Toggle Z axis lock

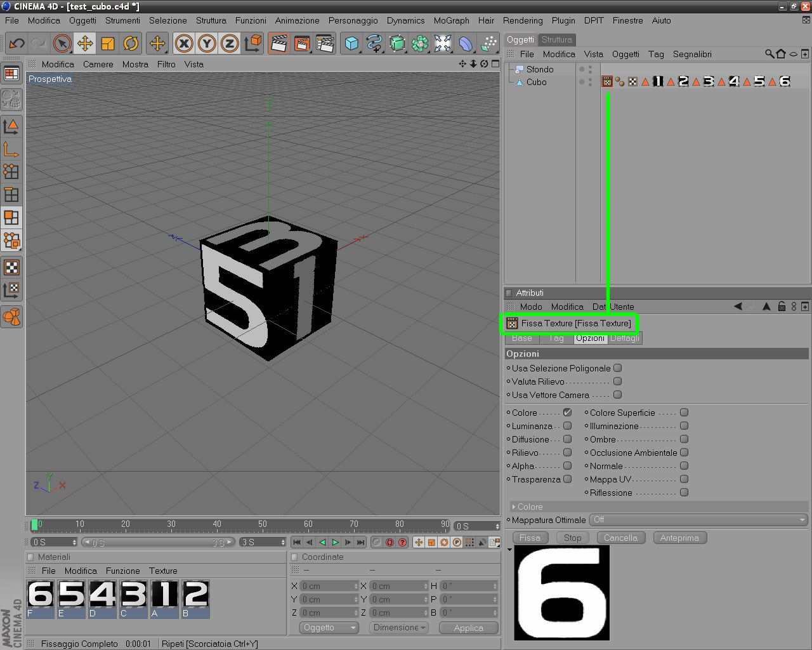coord(230,43)
